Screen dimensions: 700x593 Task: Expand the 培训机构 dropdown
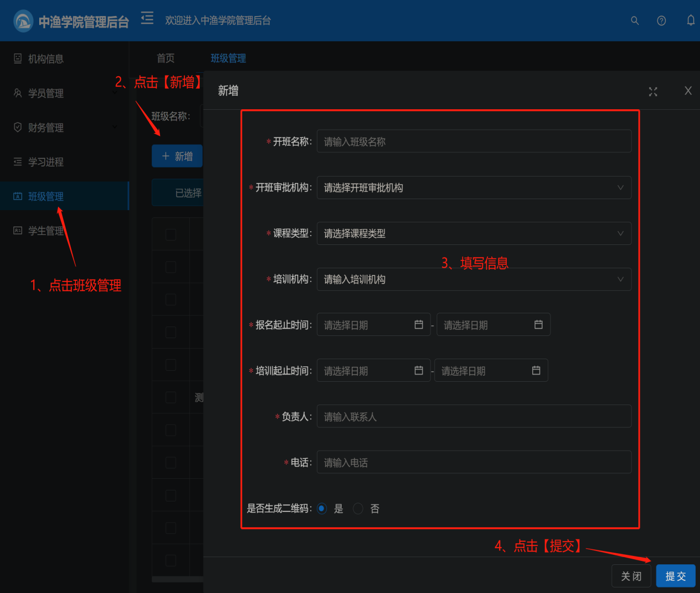coord(621,279)
